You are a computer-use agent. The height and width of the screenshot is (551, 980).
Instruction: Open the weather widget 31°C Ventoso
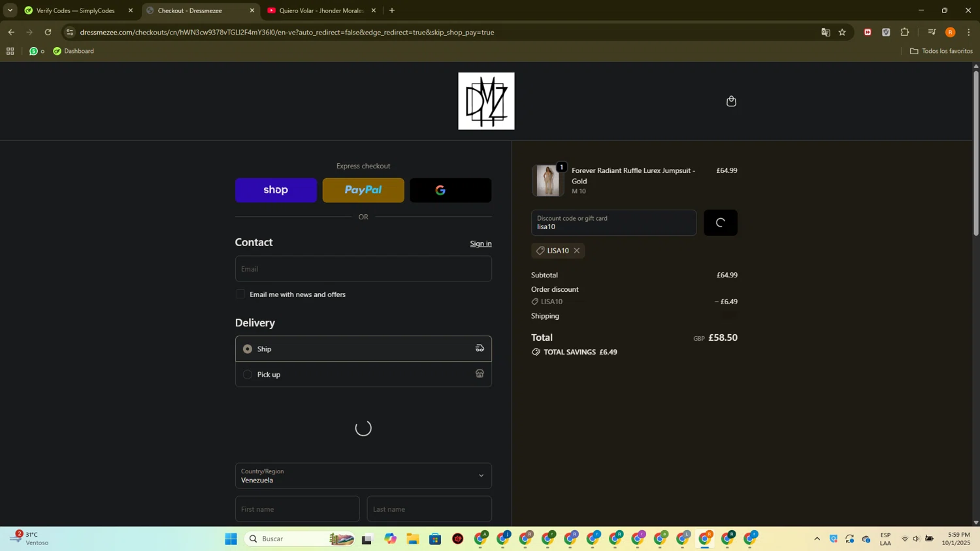click(x=30, y=539)
